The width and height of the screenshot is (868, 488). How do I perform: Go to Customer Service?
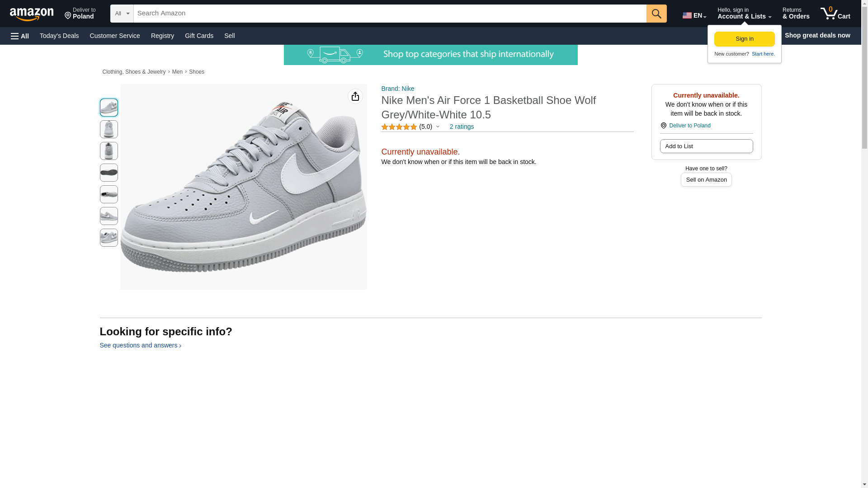[x=115, y=36]
